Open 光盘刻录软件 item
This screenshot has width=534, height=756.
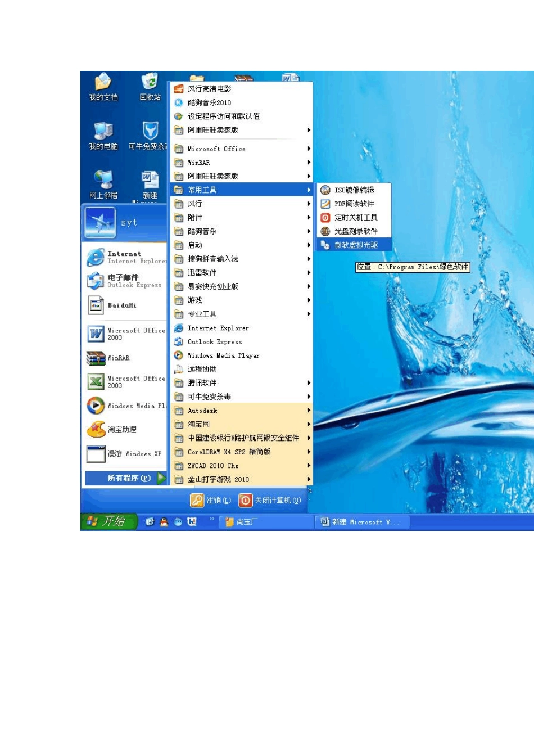(354, 231)
